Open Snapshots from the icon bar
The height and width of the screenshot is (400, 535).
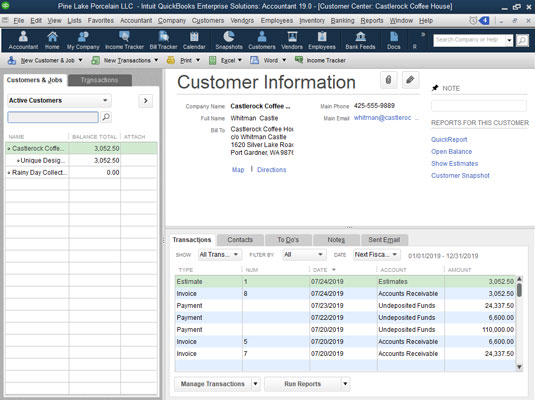pos(229,40)
